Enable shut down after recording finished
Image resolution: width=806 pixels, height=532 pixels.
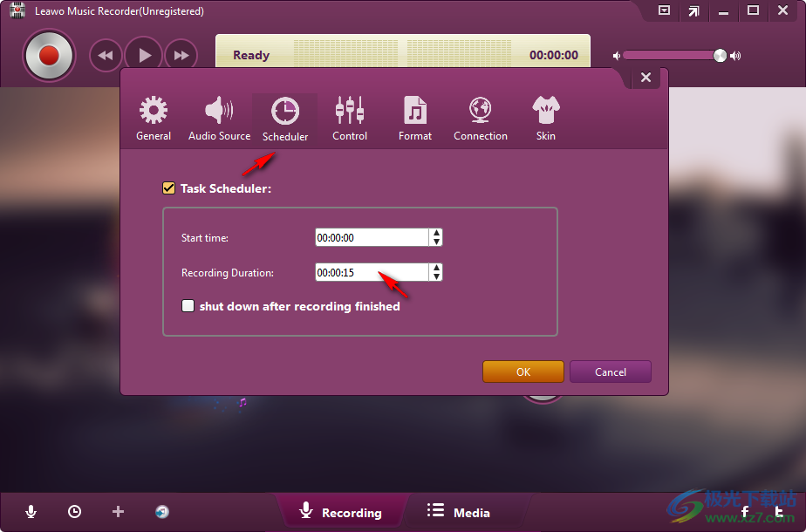point(188,306)
